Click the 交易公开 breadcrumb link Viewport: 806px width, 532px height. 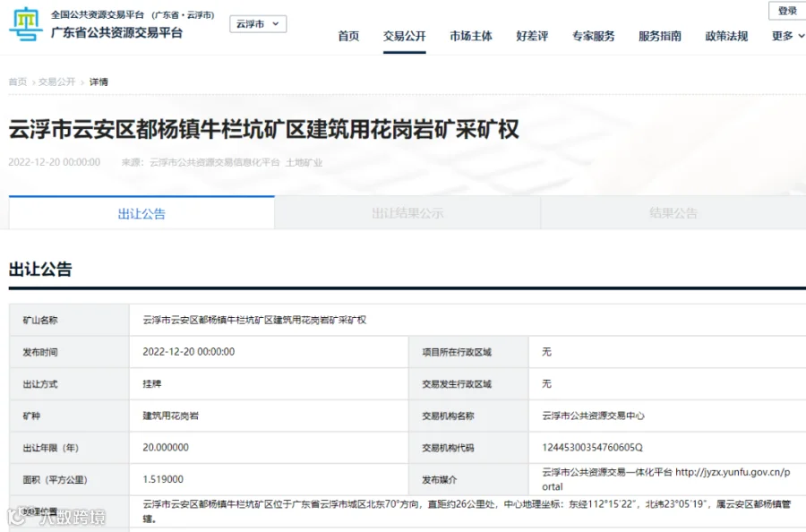57,82
